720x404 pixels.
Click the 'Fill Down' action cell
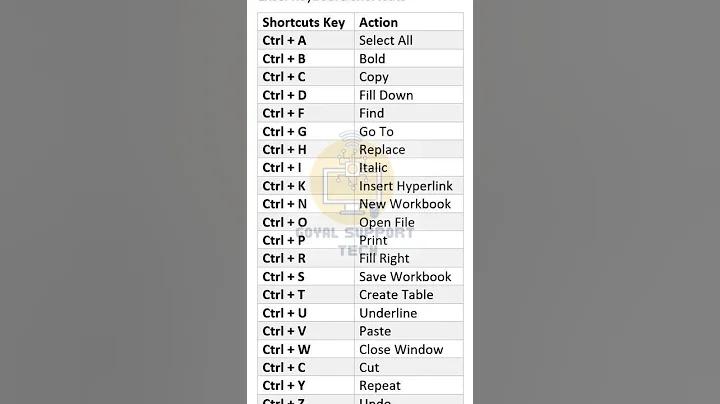click(409, 95)
